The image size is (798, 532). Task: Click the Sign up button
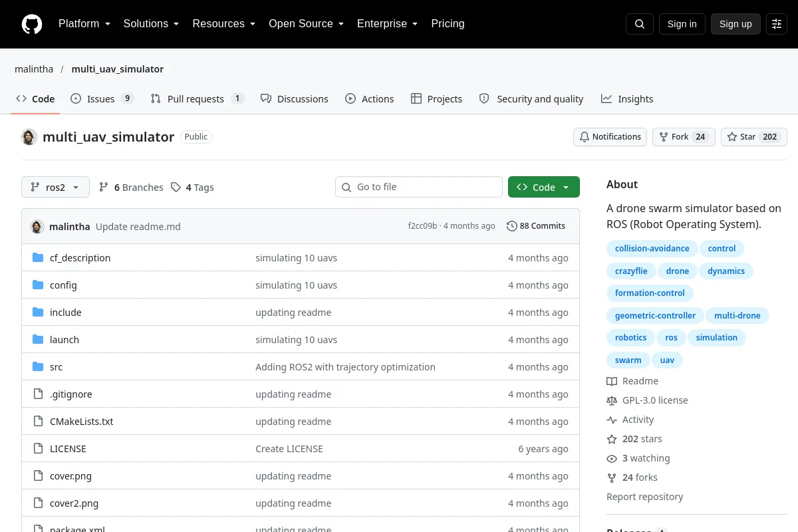pyautogui.click(x=735, y=24)
